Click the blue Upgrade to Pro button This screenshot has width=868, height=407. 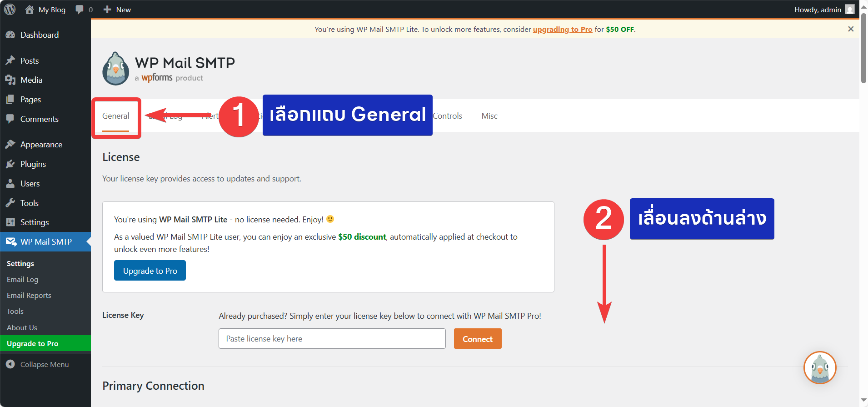coord(150,271)
